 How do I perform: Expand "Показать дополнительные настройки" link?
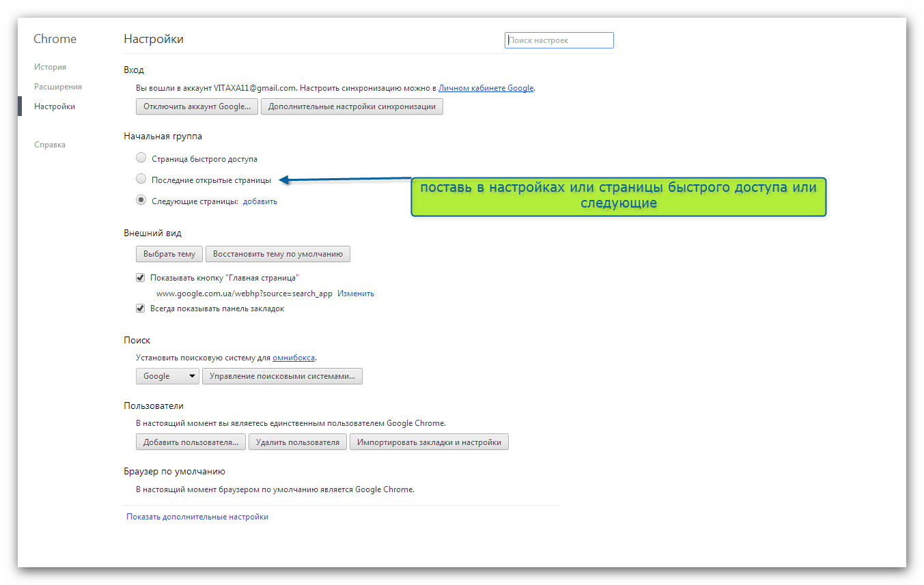197,517
